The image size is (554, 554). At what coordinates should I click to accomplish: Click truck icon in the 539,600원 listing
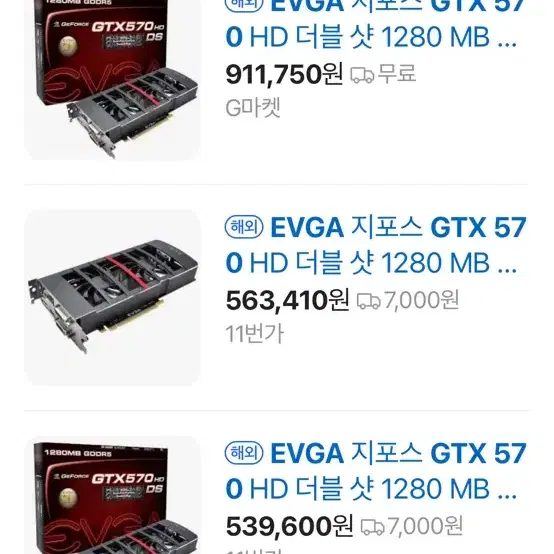372,527
